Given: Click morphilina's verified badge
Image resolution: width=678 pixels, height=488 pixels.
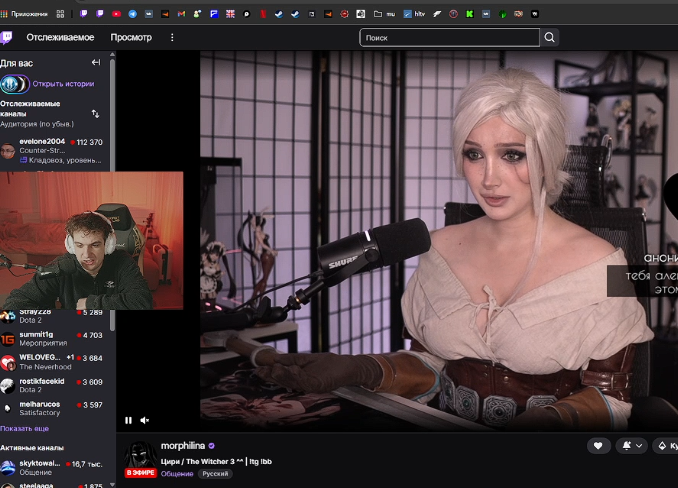Looking at the screenshot, I should (x=211, y=446).
